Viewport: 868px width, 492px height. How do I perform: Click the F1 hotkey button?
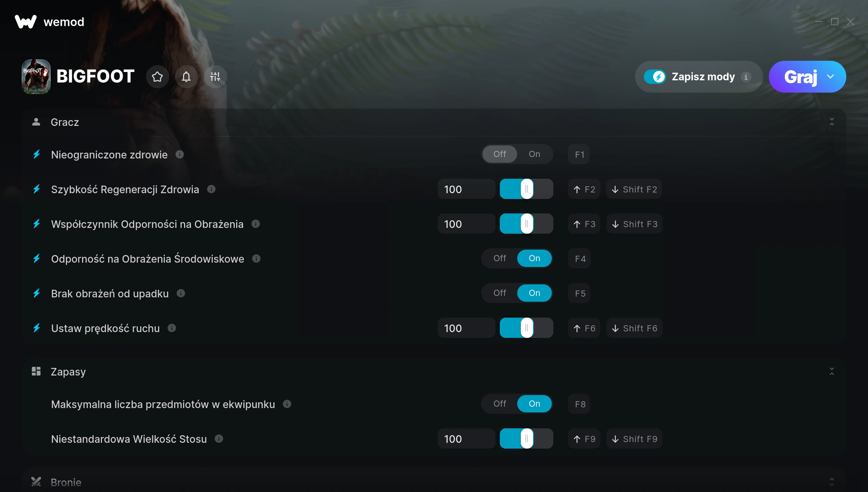tap(579, 154)
